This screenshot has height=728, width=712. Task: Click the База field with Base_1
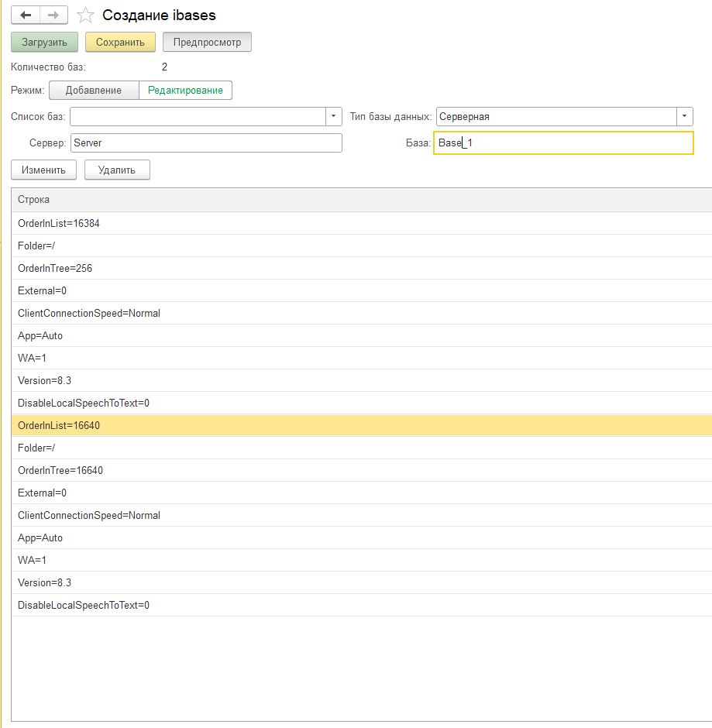point(563,143)
